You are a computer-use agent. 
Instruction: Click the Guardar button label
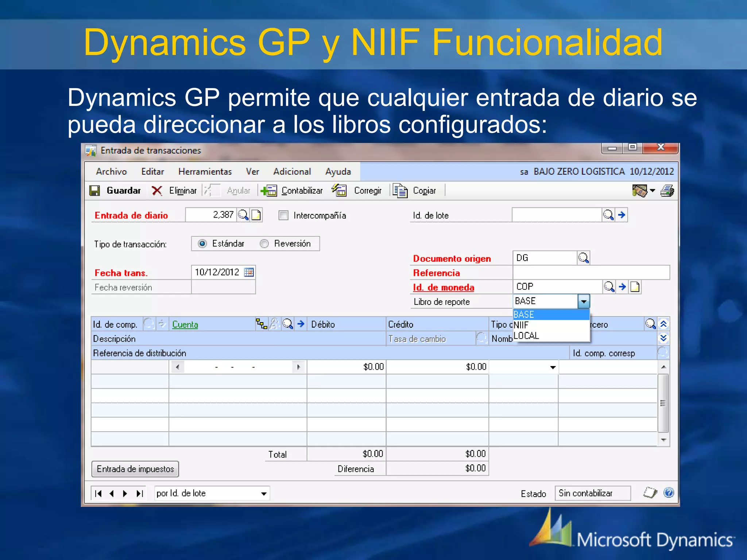point(124,191)
